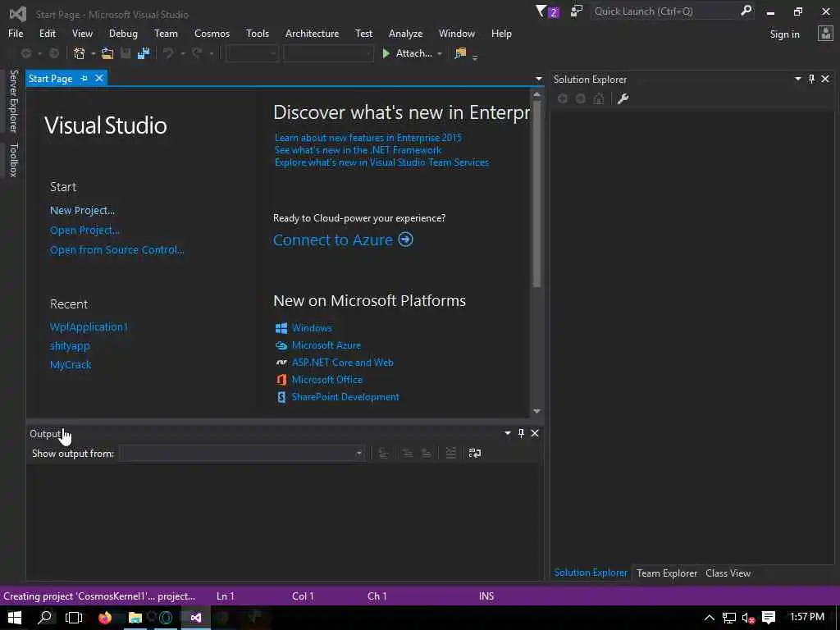Pin the Start Page tab
Image resolution: width=840 pixels, height=630 pixels.
(84, 78)
